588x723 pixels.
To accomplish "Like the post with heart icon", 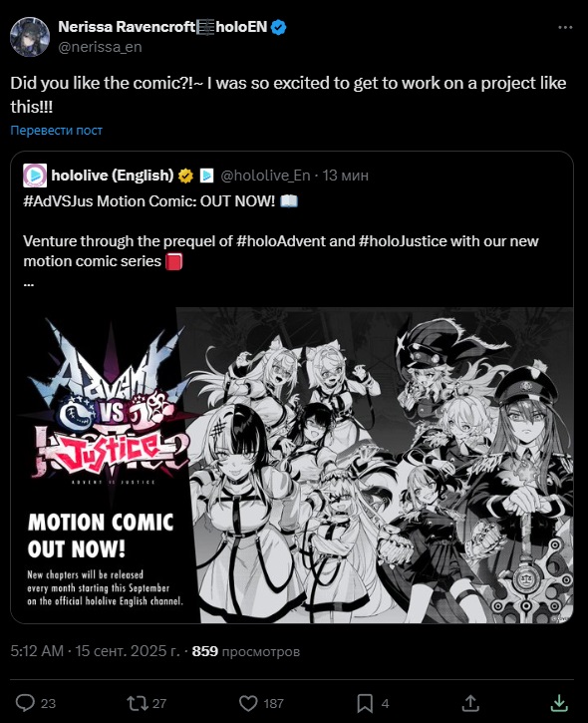I will (248, 703).
